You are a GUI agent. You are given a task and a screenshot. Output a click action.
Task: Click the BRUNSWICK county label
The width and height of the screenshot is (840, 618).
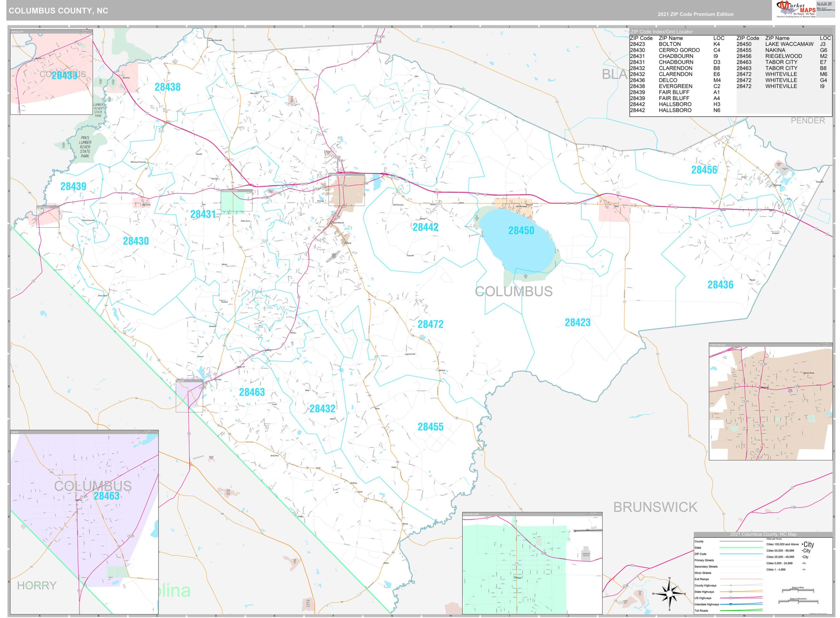coord(655,507)
